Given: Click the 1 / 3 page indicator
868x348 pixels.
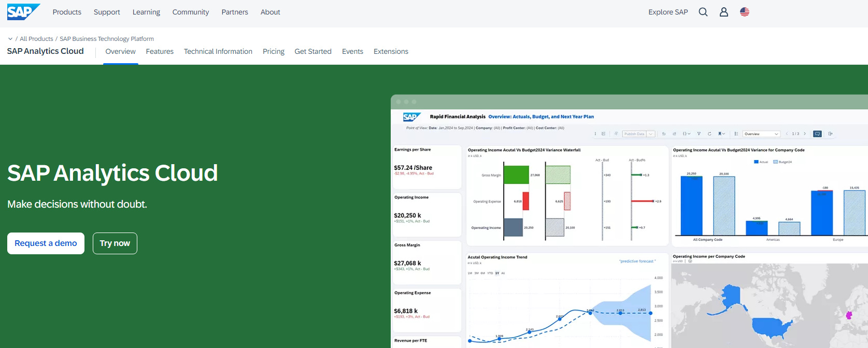Looking at the screenshot, I should click(x=795, y=134).
